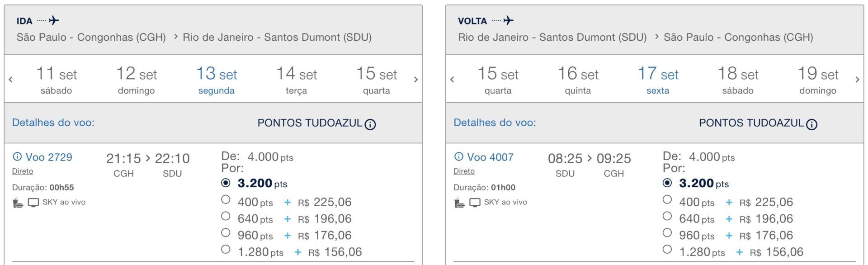Click the airplane icon next to IDA

[x=54, y=20]
